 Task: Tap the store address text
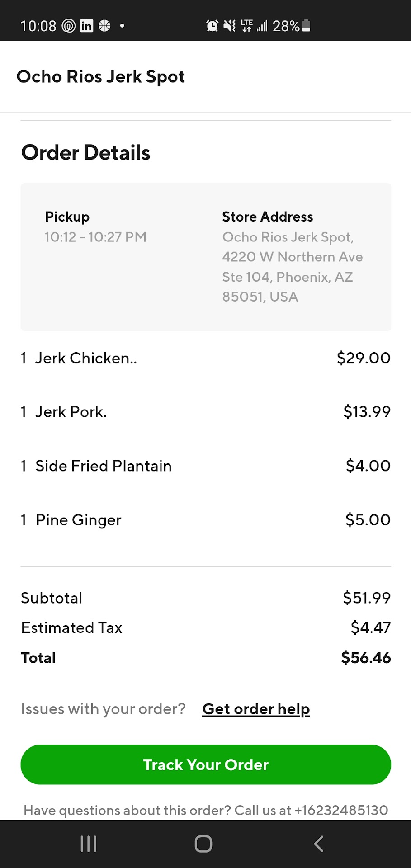292,267
